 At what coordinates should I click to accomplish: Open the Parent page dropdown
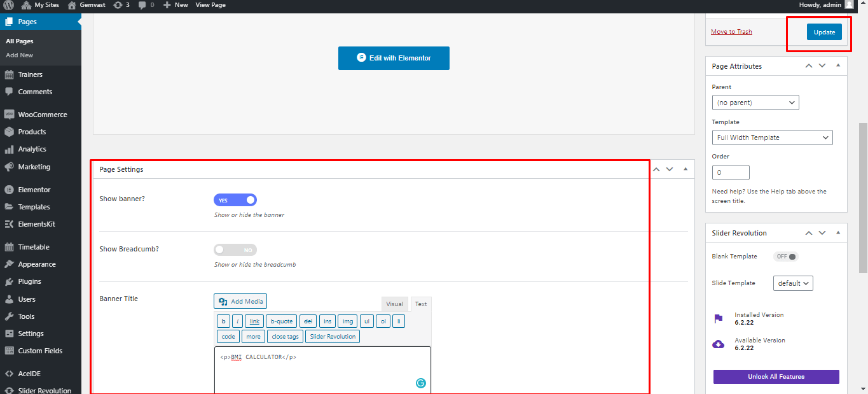(755, 102)
